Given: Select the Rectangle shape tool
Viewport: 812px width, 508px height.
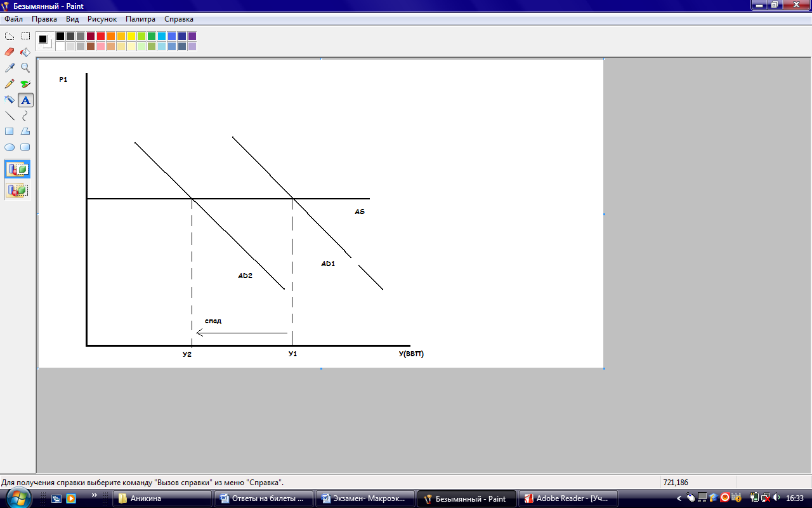Looking at the screenshot, I should click(x=10, y=131).
